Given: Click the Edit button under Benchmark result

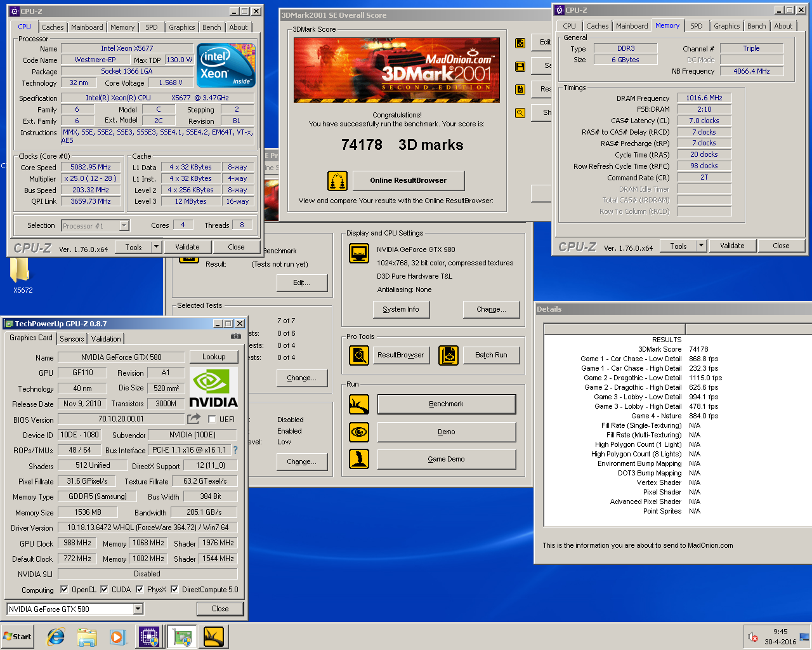Looking at the screenshot, I should [302, 282].
